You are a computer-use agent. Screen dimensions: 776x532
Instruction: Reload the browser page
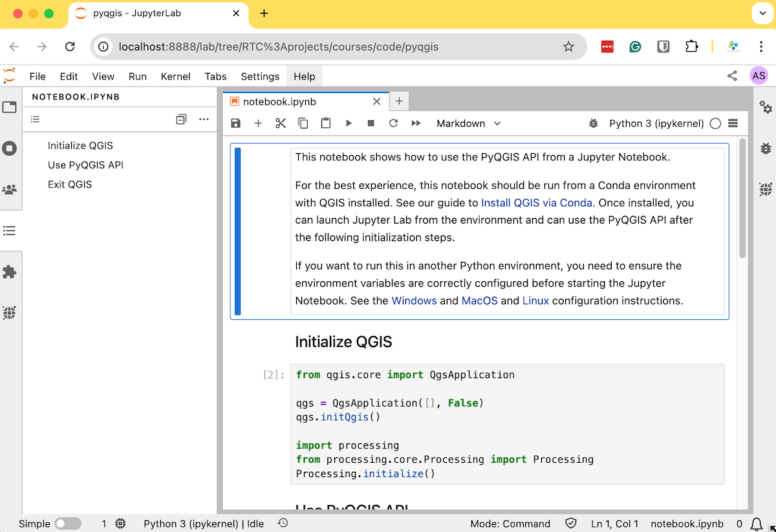[x=70, y=47]
